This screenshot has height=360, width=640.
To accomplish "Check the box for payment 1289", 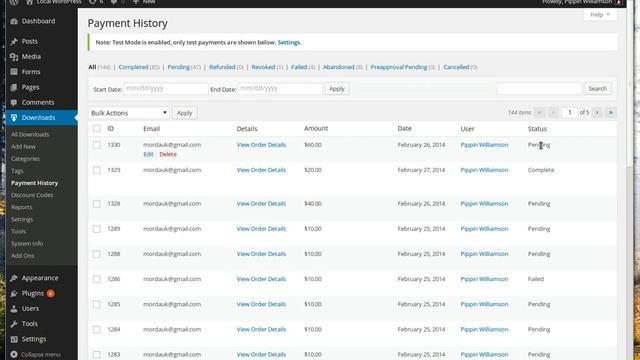I will coord(97,229).
